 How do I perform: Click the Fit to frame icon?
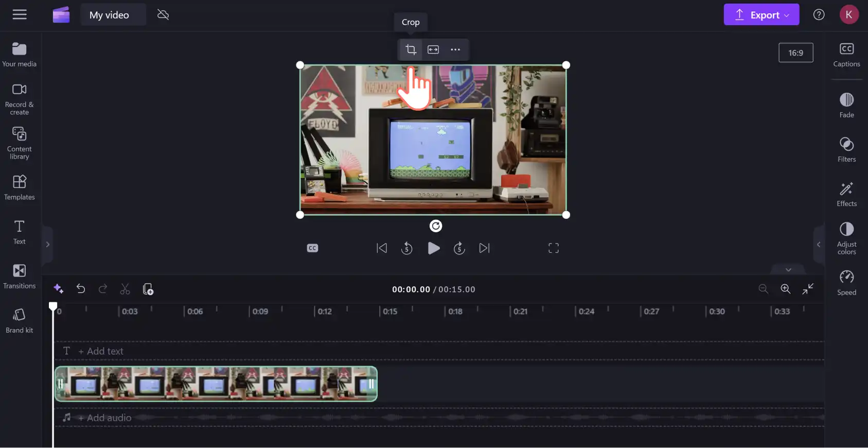(433, 49)
